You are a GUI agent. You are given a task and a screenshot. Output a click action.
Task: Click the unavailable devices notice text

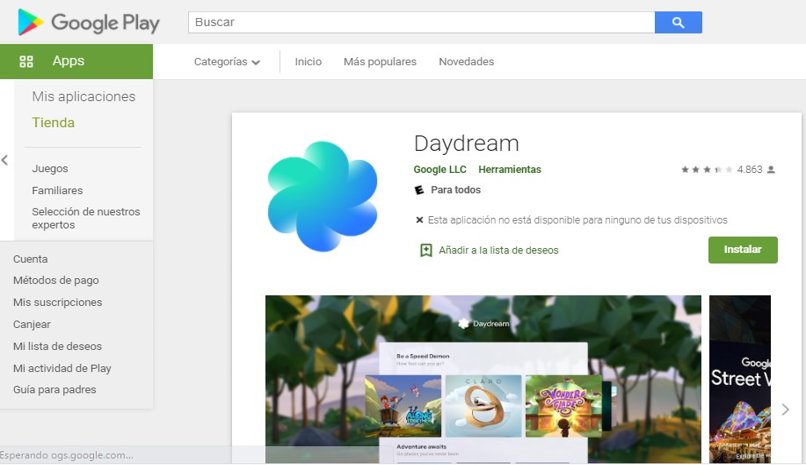577,220
